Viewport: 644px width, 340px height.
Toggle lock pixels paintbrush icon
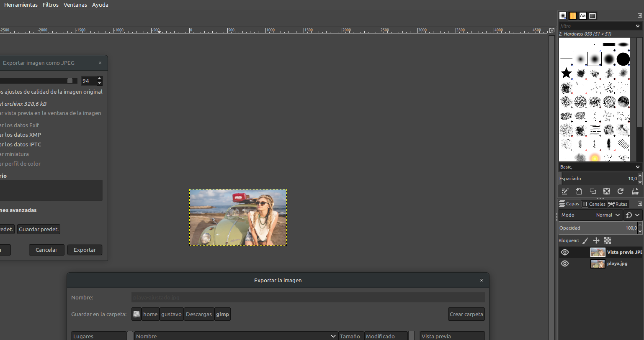(585, 240)
